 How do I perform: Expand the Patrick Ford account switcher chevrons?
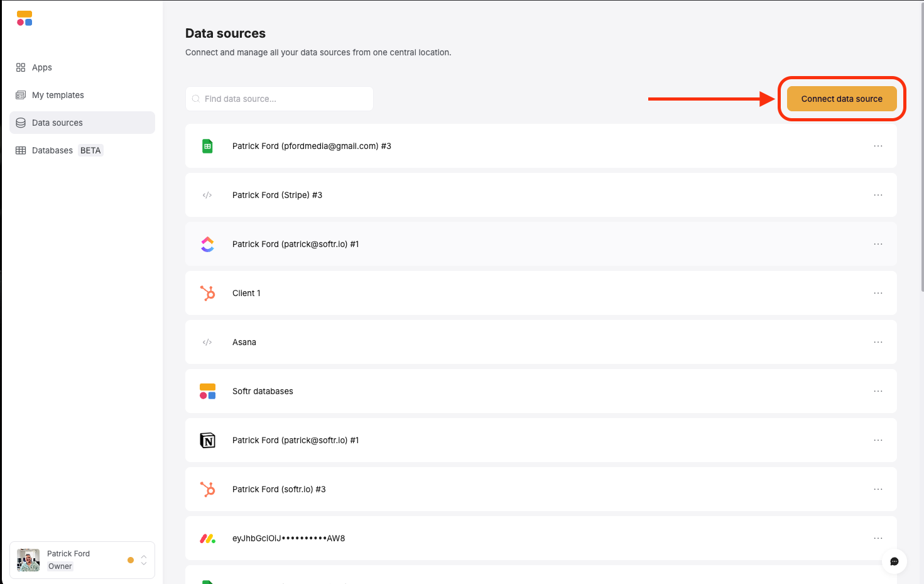point(143,559)
